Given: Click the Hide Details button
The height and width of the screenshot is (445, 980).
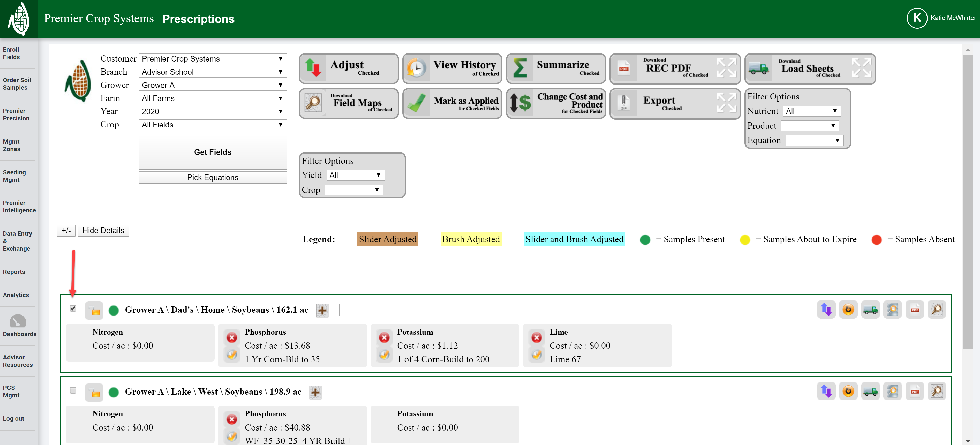Looking at the screenshot, I should tap(103, 231).
